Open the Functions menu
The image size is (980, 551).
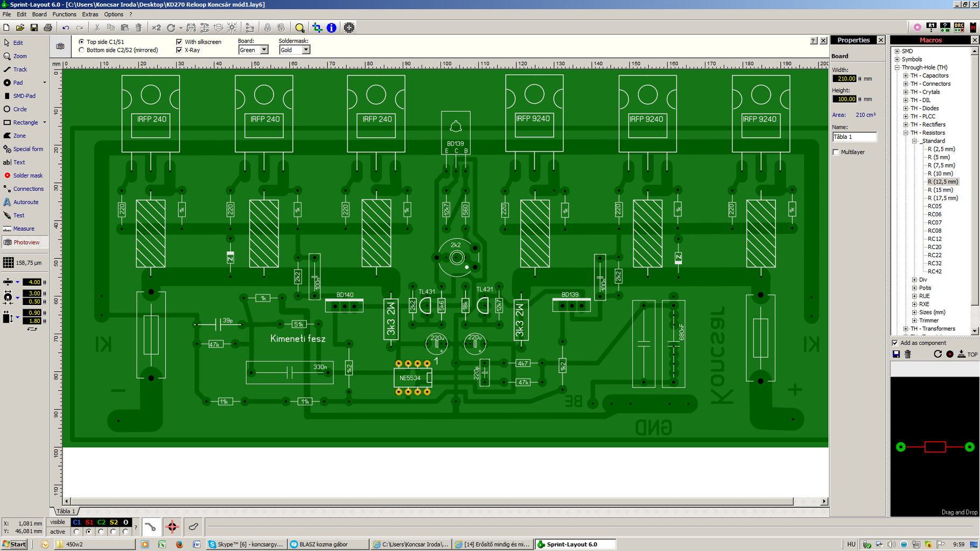(x=64, y=15)
